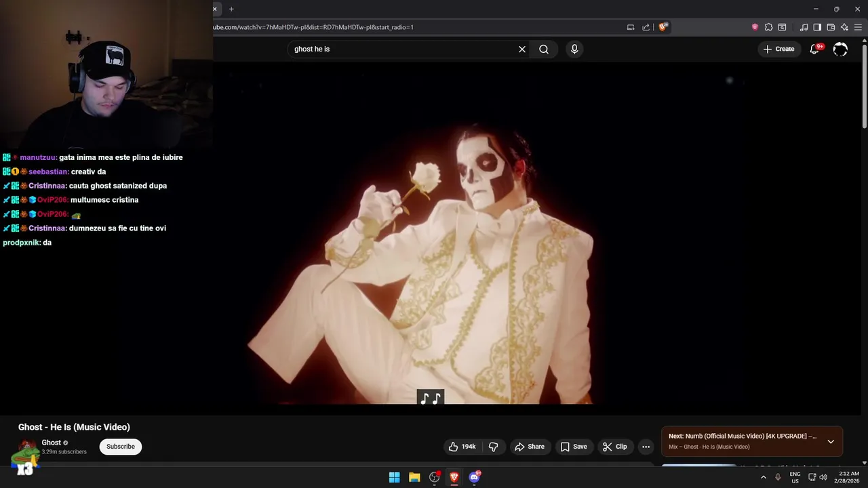868x488 pixels.
Task: Click the share page icon in address bar
Action: (x=646, y=27)
